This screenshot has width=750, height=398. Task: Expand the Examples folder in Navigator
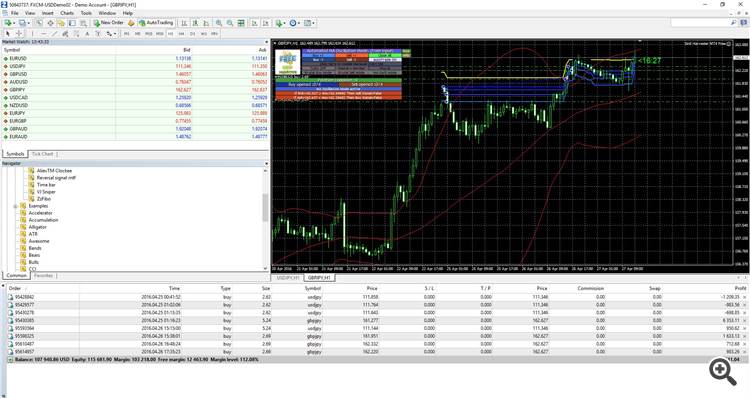pos(15,206)
